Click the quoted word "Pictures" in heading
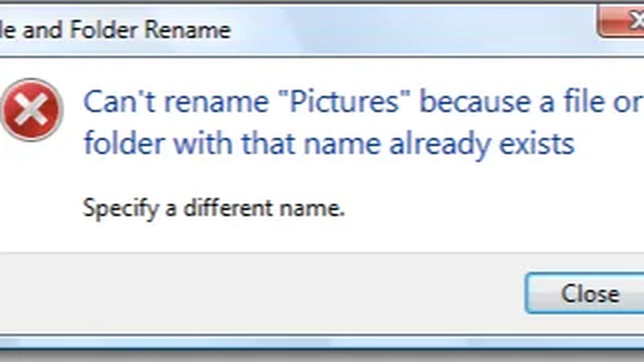Screen dimensions: 644x362 pyautogui.click(x=344, y=102)
